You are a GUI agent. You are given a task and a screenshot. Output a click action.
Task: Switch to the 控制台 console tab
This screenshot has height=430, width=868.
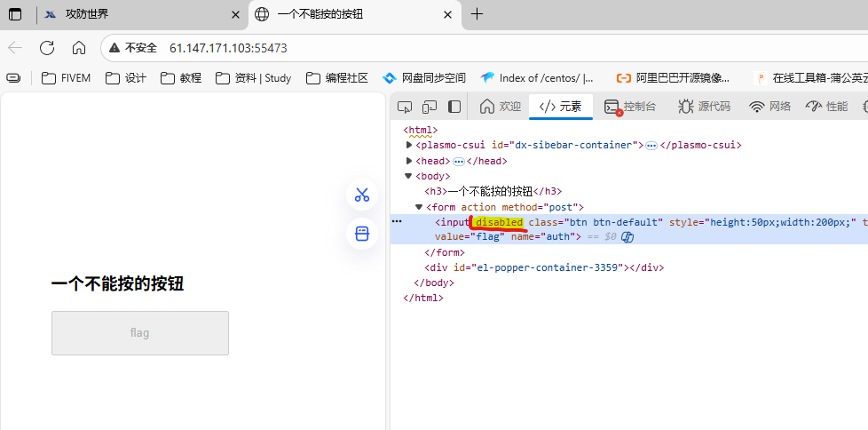point(630,107)
